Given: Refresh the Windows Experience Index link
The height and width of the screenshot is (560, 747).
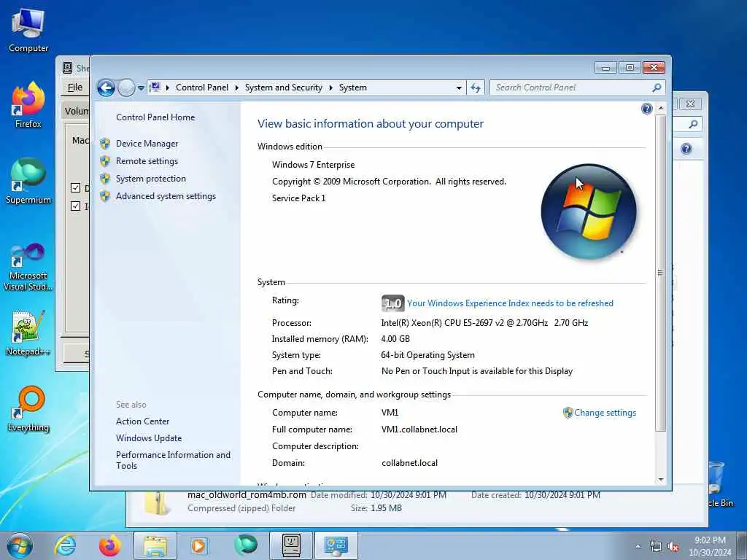Looking at the screenshot, I should [x=510, y=303].
